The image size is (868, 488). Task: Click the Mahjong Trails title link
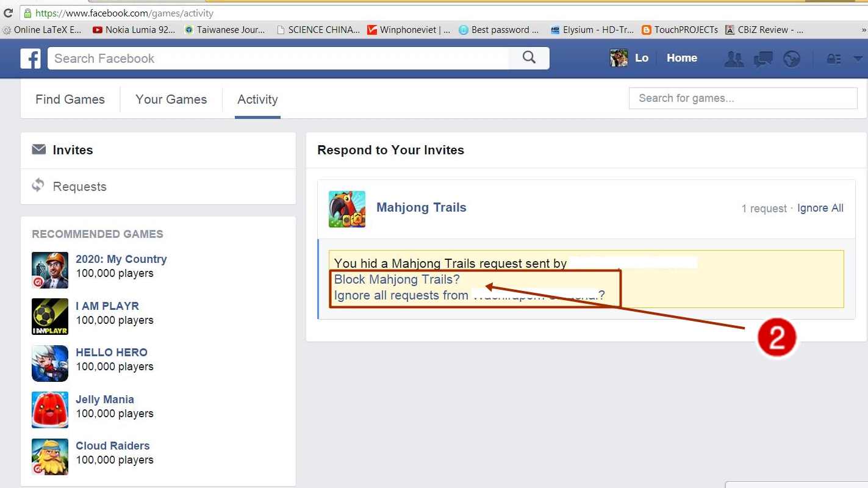(421, 207)
